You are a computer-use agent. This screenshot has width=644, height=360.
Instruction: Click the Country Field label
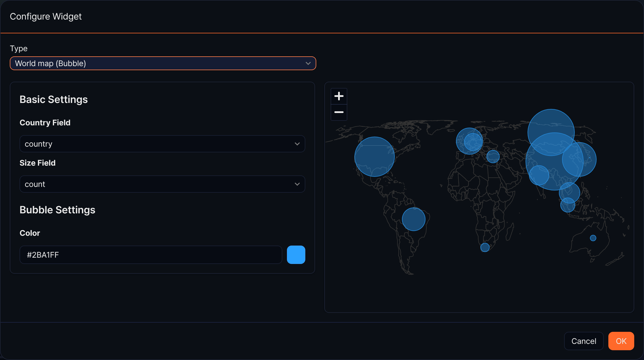[x=45, y=122]
